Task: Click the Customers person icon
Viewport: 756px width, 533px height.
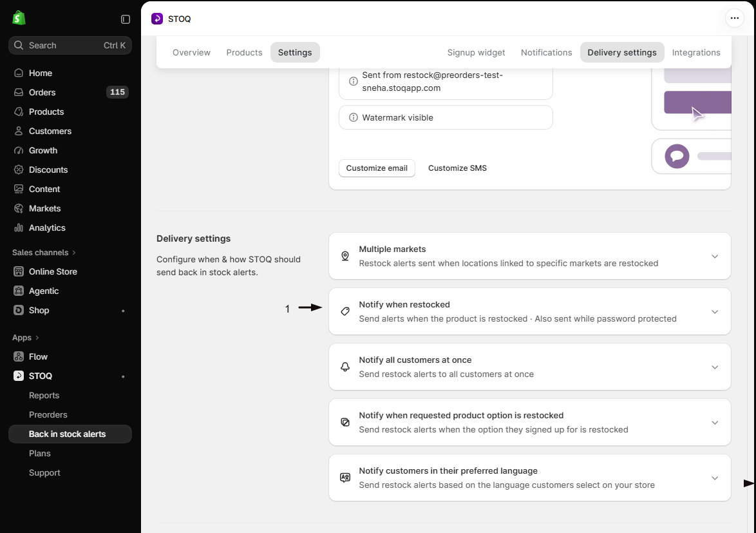Action: (x=19, y=131)
